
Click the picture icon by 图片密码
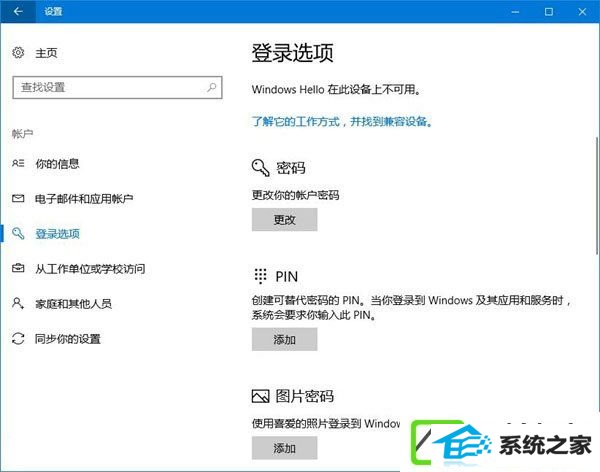pos(261,396)
